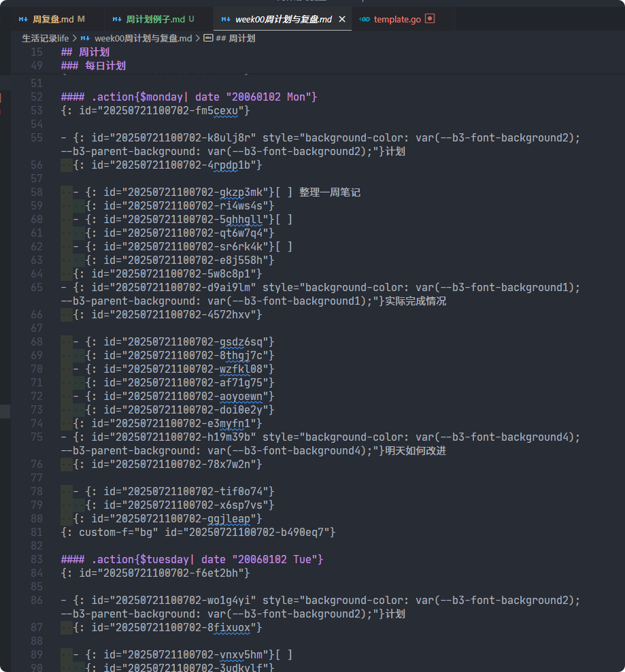Click the 计划 text after wo1g4yi style
625x672 pixels.
[395, 614]
